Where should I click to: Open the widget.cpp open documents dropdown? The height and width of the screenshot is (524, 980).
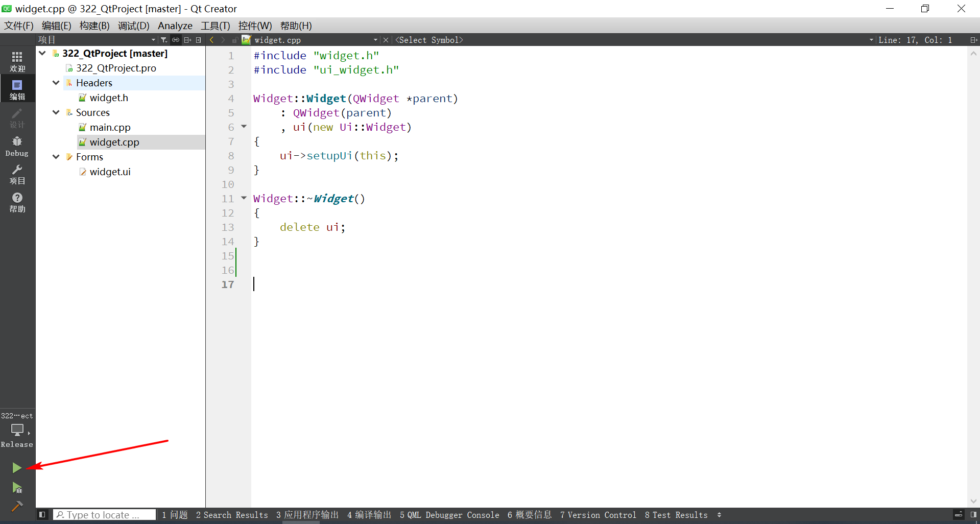point(375,40)
